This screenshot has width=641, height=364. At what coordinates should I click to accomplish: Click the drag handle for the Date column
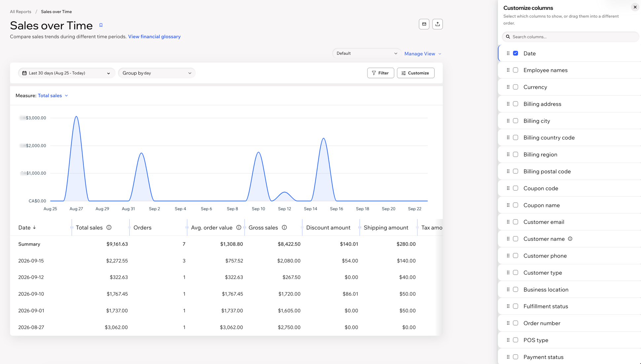coord(508,53)
